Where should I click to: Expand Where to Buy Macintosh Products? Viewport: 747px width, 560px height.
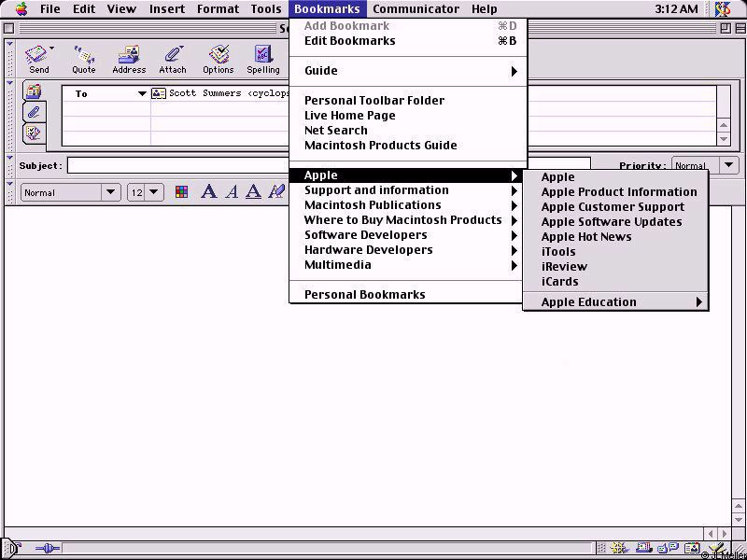click(x=408, y=220)
